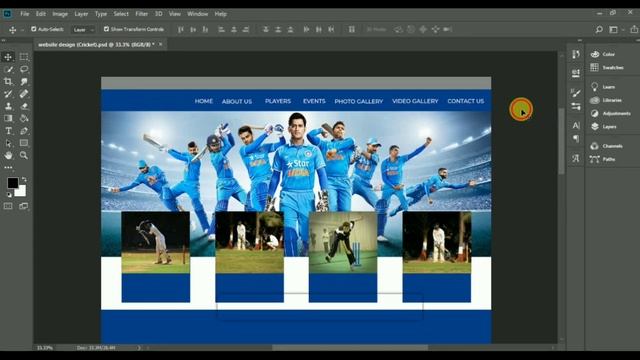The width and height of the screenshot is (640, 360).
Task: Open the Paths panel
Action: [603, 159]
